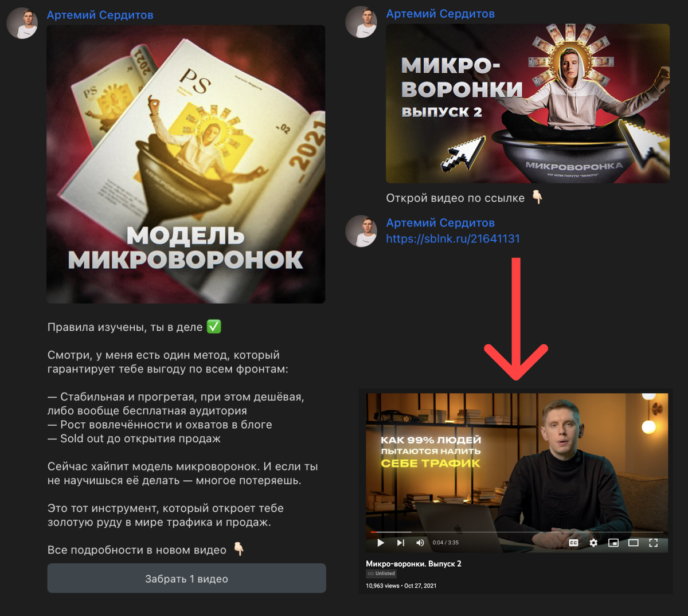Enter fullscreen video mode

[x=653, y=543]
